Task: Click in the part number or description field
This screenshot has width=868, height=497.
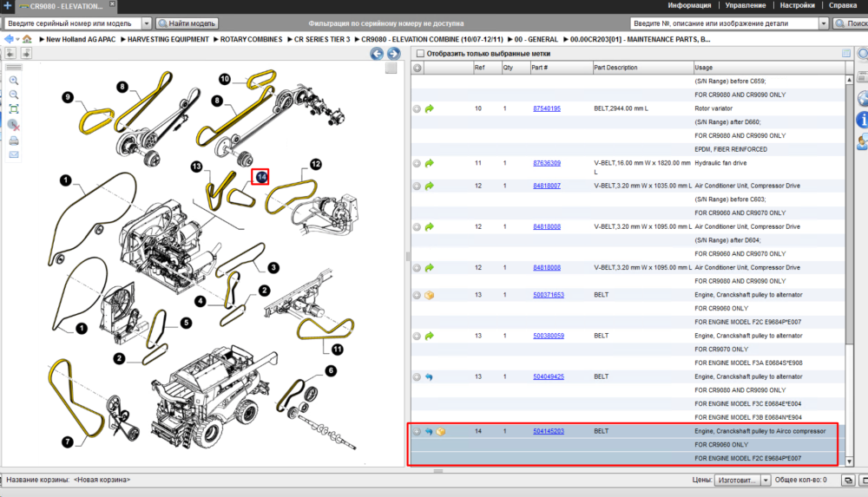Action: click(725, 23)
